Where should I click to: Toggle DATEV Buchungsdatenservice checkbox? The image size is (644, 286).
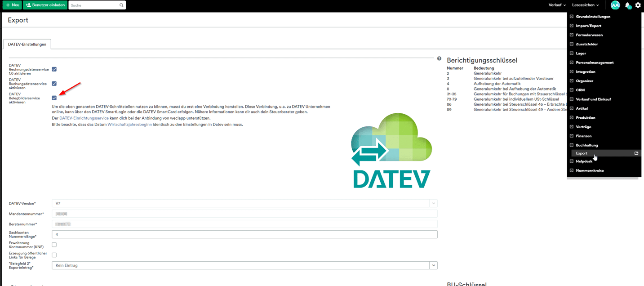tap(54, 84)
